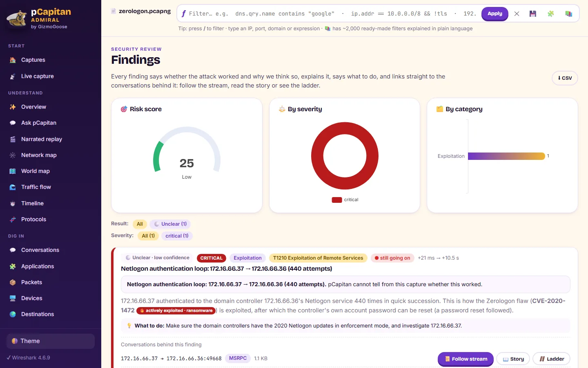Go to Live capture in sidebar
588x368 pixels.
point(51,76)
